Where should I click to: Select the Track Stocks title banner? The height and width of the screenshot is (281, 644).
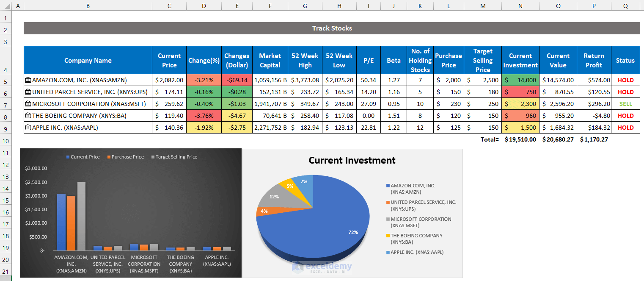pyautogui.click(x=332, y=28)
